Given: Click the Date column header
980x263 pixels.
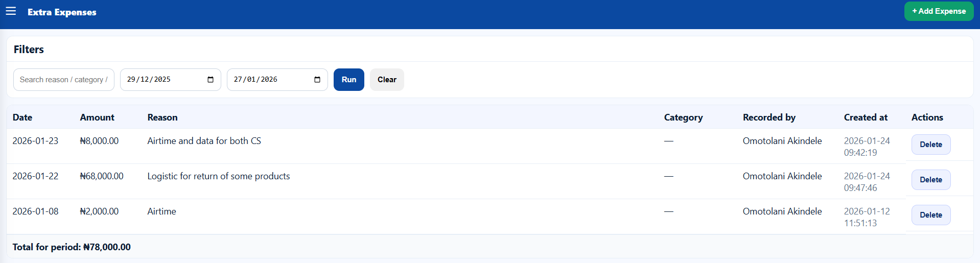Looking at the screenshot, I should 22,117.
